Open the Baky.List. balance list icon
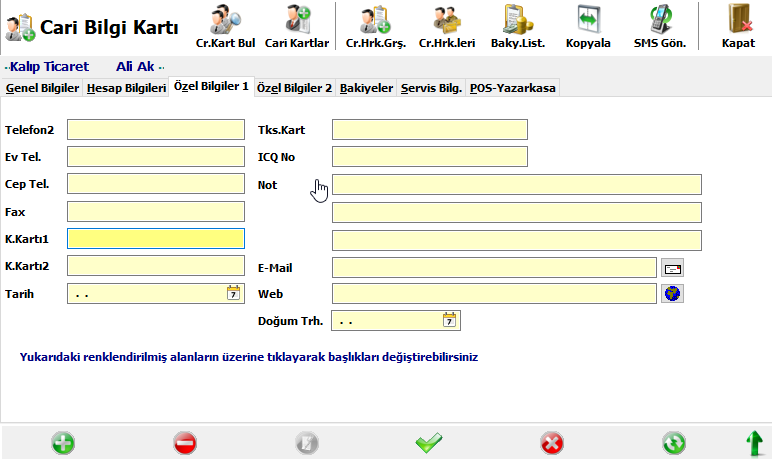The width and height of the screenshot is (772, 459). click(x=517, y=27)
